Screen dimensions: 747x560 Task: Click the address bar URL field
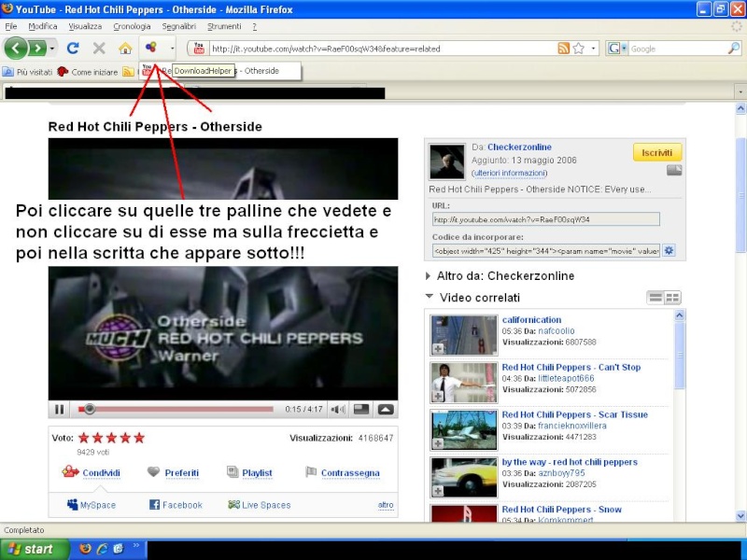click(x=383, y=49)
